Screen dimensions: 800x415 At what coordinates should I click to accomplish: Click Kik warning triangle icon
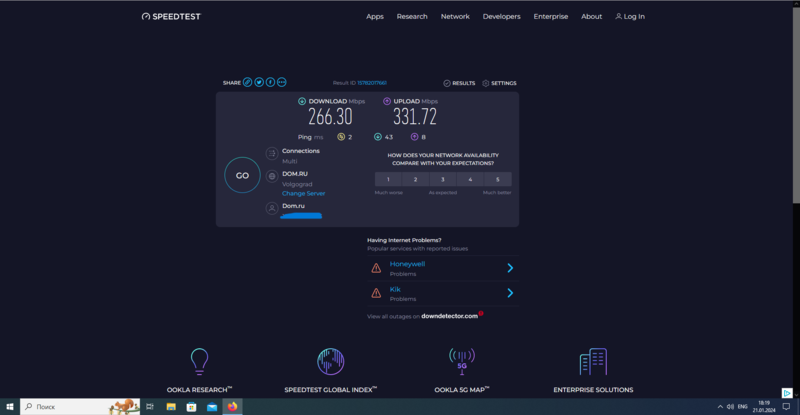tap(376, 293)
